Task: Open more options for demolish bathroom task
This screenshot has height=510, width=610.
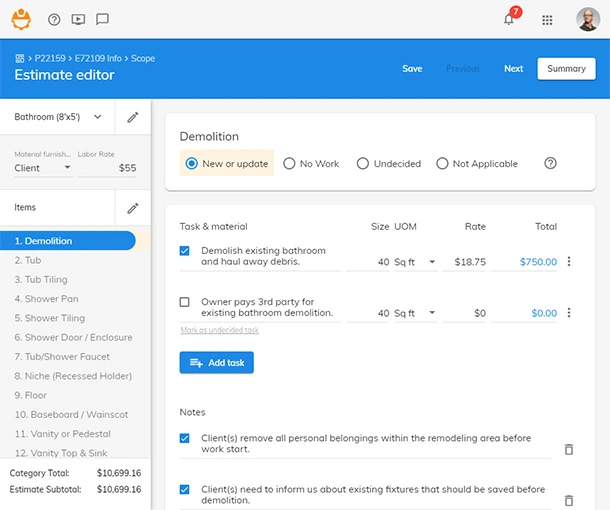Action: click(x=569, y=262)
